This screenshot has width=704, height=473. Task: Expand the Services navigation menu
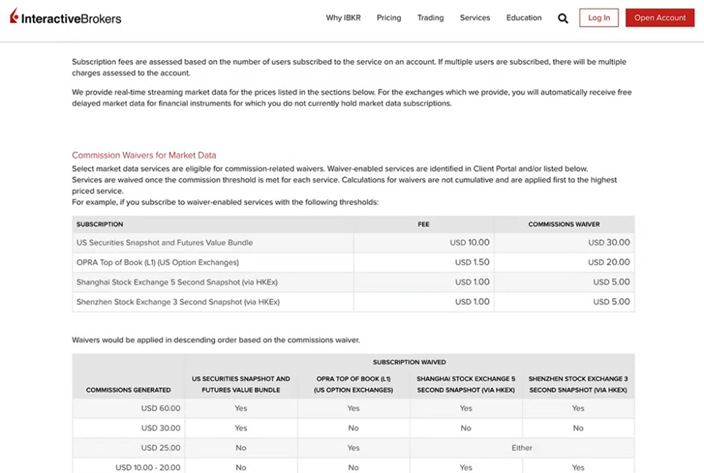[475, 18]
